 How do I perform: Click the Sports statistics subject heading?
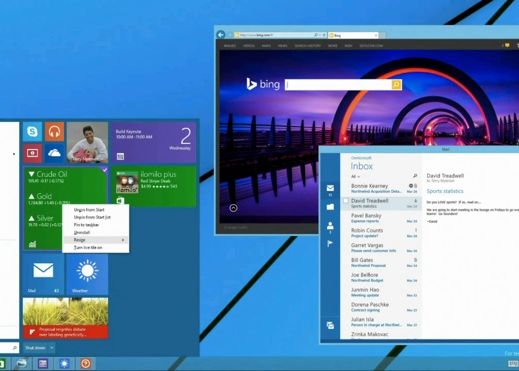(445, 191)
